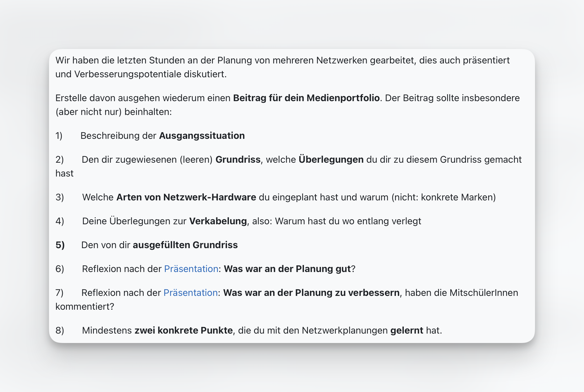
Task: Click the bold word gelernt in point 8
Action: click(x=406, y=330)
